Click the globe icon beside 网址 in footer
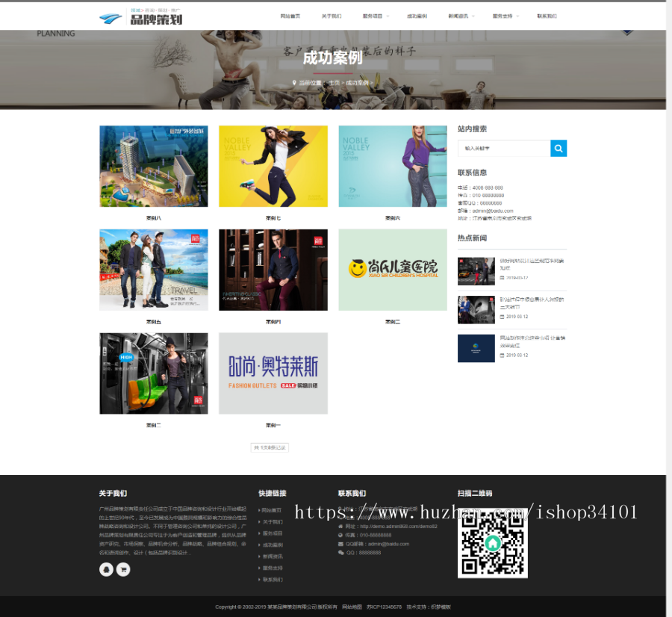The height and width of the screenshot is (617, 672). pyautogui.click(x=341, y=526)
